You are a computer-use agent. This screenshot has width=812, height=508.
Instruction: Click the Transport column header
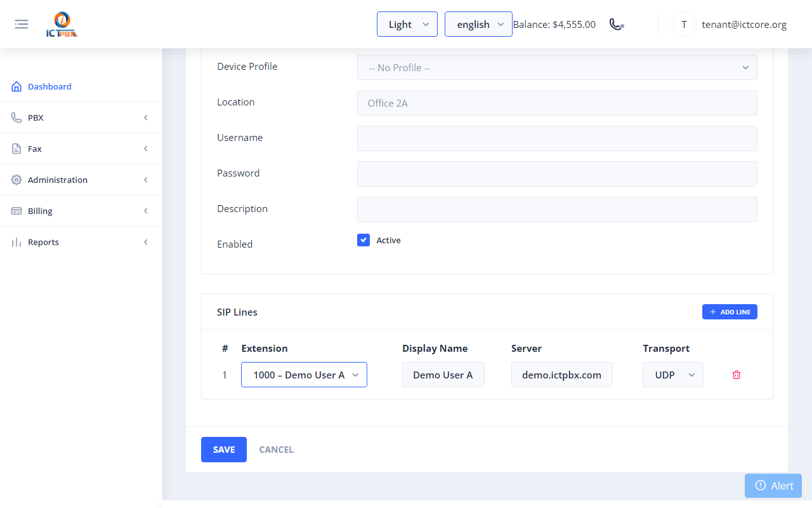[x=666, y=348]
